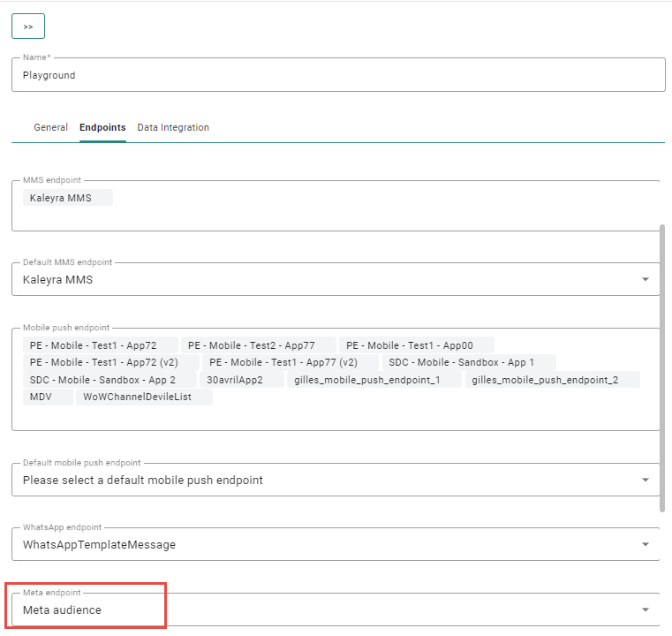672x636 pixels.
Task: Select the MDV endpoint chip
Action: pos(48,397)
